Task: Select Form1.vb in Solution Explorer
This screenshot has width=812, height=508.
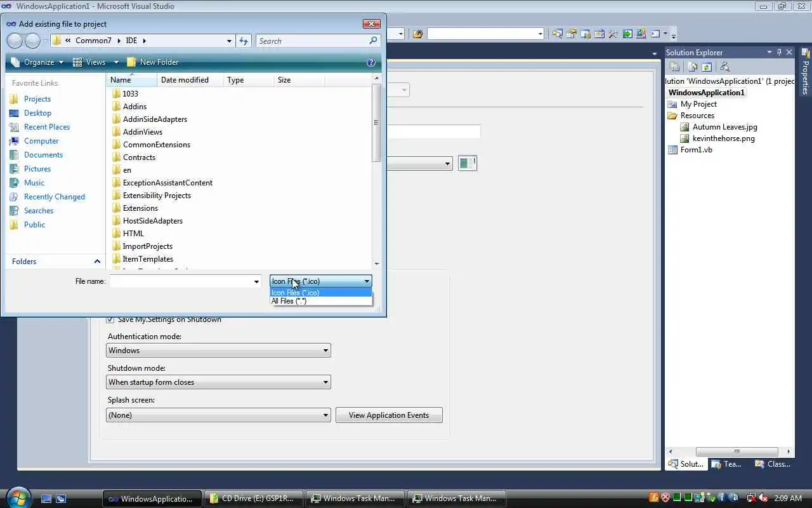Action: coord(696,150)
